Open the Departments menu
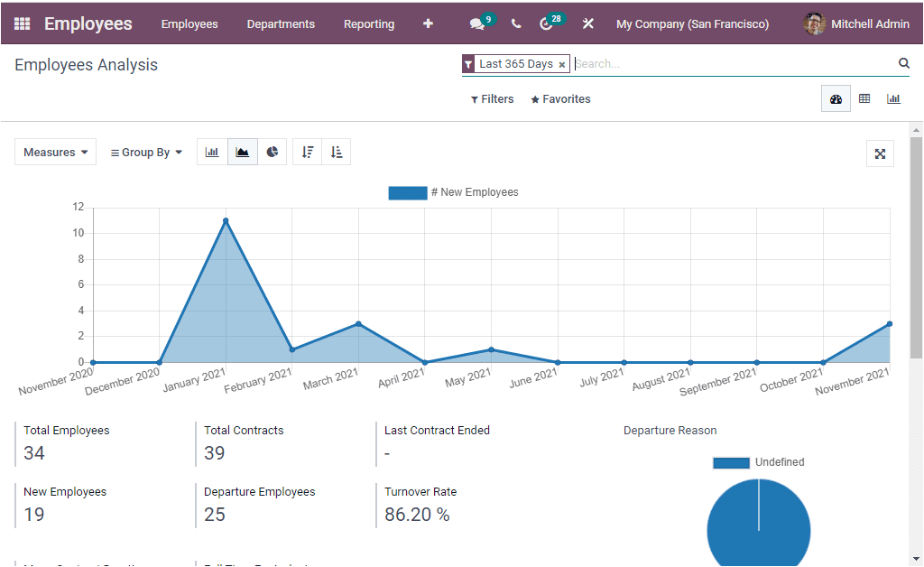The width and height of the screenshot is (924, 567). (281, 23)
